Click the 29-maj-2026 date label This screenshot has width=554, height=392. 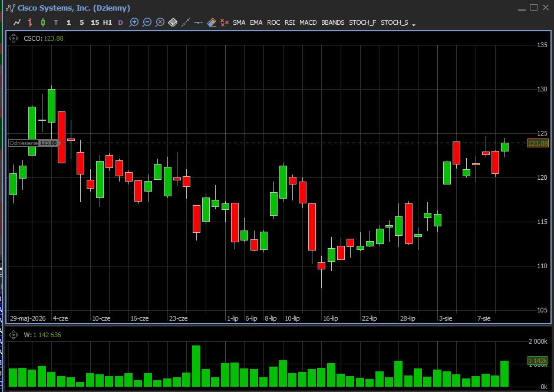(28, 318)
